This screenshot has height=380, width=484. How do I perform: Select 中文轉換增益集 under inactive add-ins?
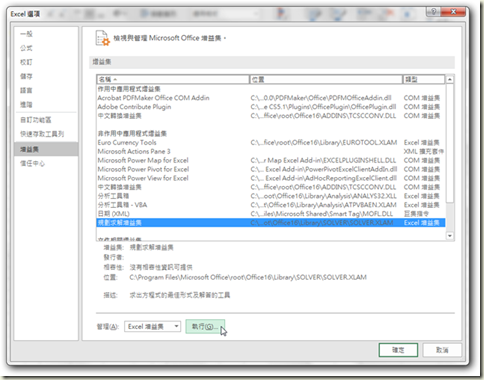pos(271,187)
